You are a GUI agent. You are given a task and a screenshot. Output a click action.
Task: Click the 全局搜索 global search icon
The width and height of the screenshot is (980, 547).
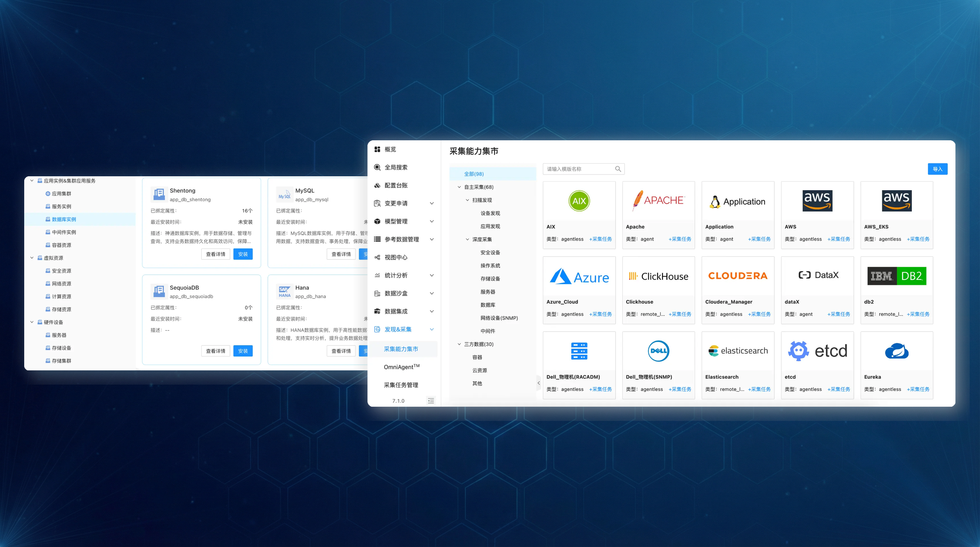click(x=377, y=167)
